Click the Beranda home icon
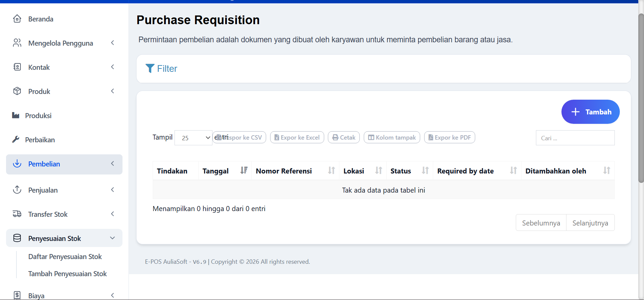644x300 pixels. tap(17, 19)
